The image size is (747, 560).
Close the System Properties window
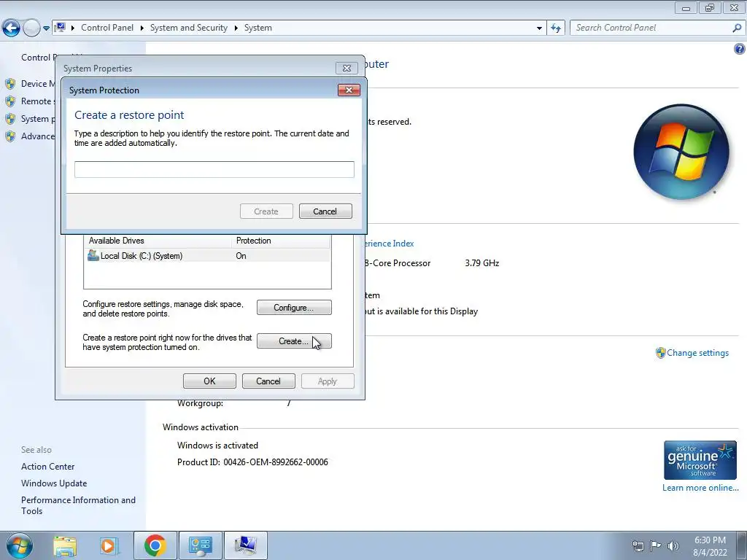pos(347,68)
